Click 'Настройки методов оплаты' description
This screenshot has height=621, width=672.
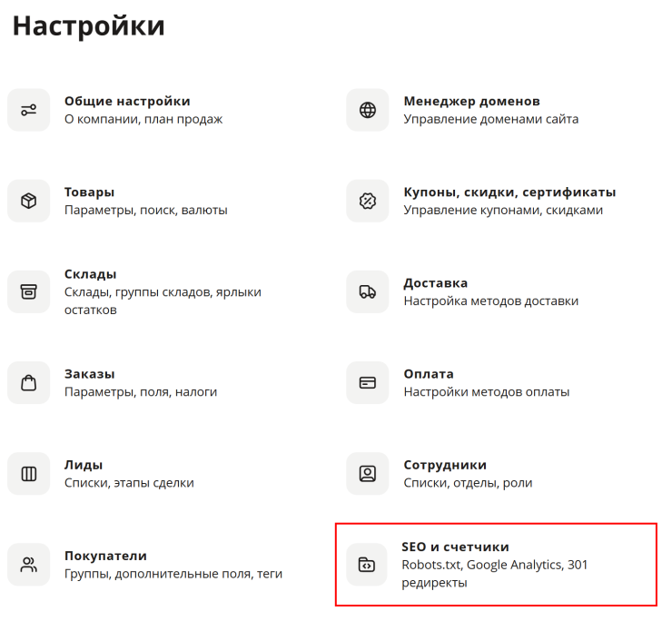point(487,391)
